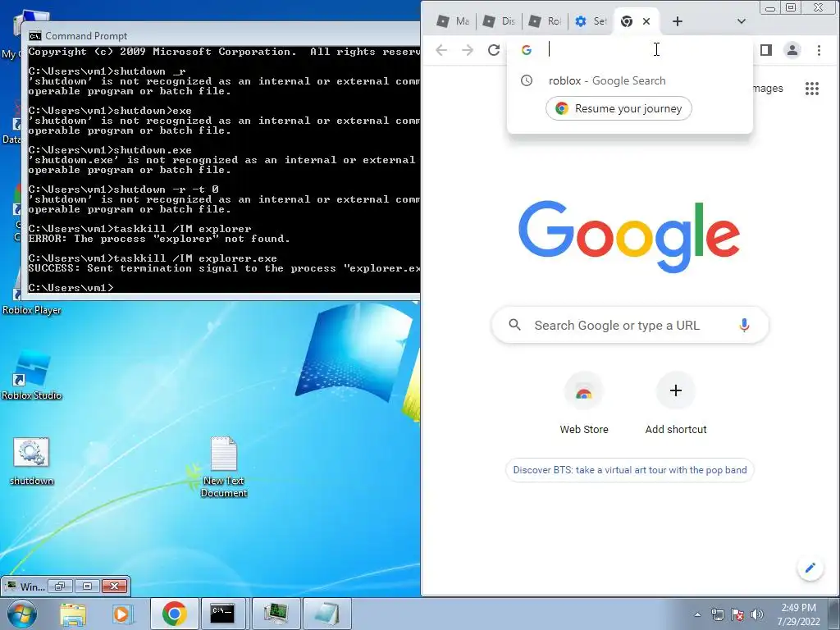Click Chrome's forward navigation arrow

(x=468, y=50)
